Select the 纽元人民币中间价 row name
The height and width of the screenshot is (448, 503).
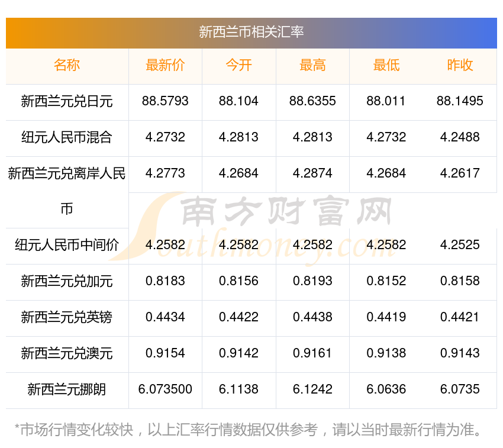(x=67, y=245)
